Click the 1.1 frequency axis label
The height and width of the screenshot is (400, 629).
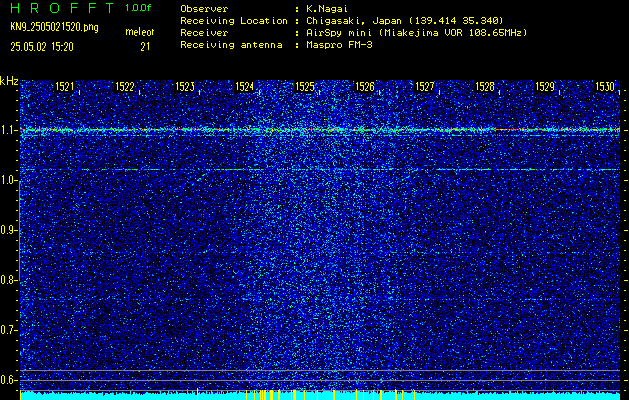8,130
